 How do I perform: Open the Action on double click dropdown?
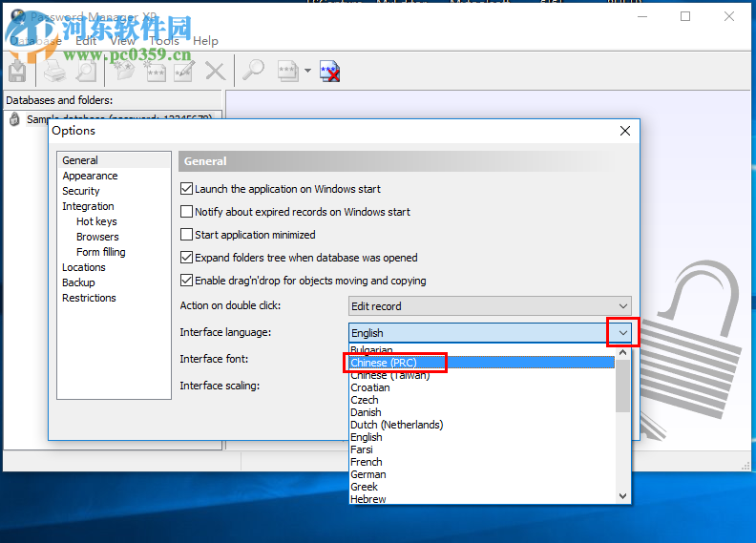[490, 306]
